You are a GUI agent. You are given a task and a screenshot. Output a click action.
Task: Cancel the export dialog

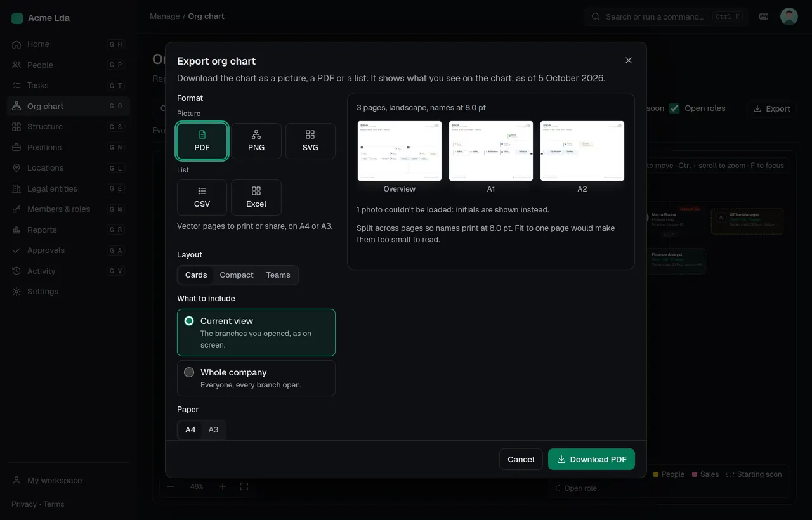pos(521,460)
